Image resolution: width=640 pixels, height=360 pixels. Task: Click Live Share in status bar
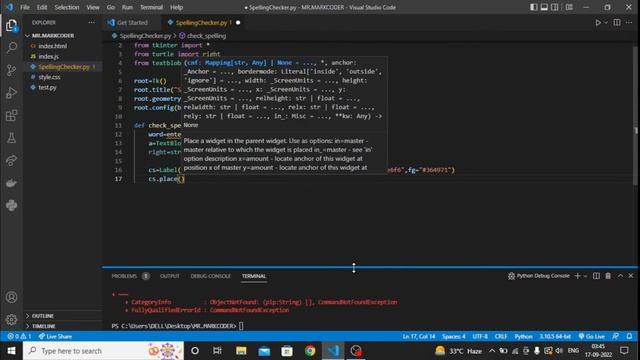[x=55, y=336]
